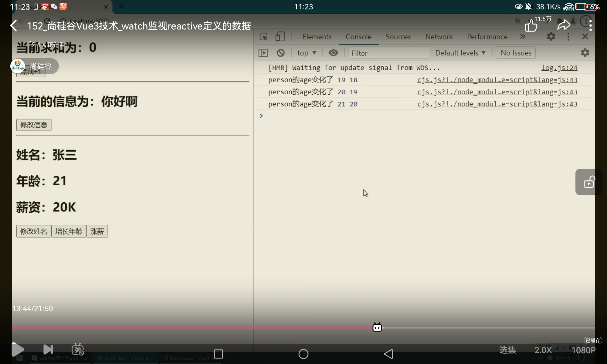
Task: Switch to the Network tab
Action: tap(439, 37)
